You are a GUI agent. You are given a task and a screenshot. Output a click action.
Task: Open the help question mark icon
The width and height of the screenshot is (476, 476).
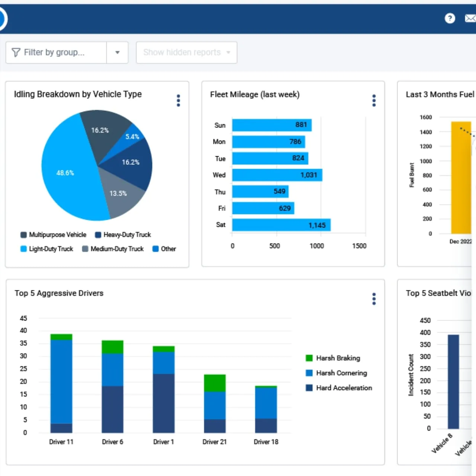pos(450,18)
